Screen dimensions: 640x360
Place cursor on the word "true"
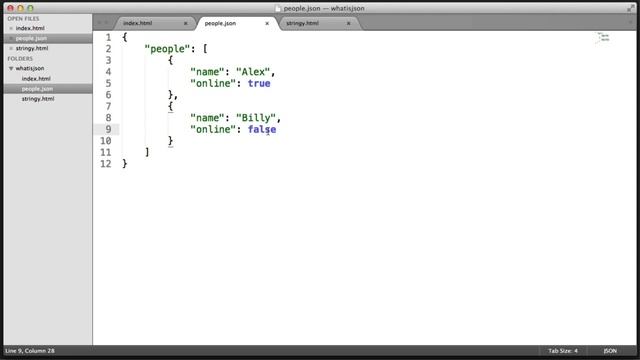point(259,83)
